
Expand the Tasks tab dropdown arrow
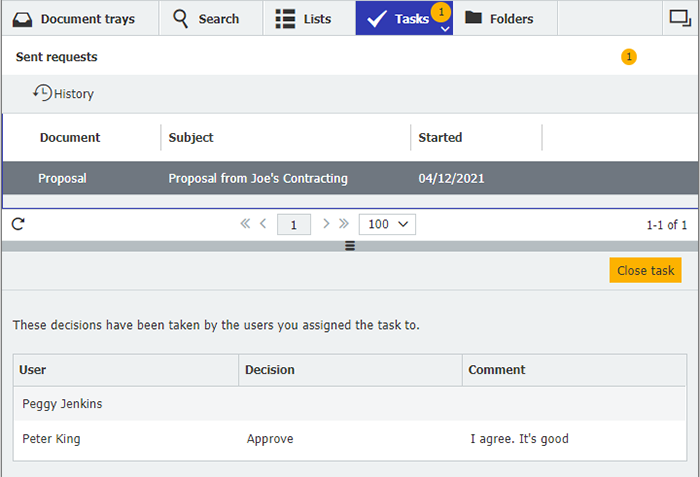[x=444, y=29]
